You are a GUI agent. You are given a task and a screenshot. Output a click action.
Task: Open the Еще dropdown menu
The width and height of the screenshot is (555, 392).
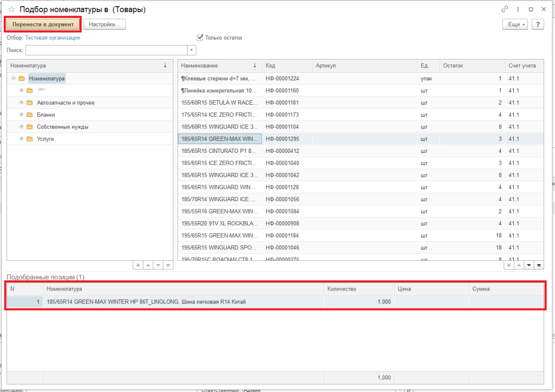(x=515, y=24)
